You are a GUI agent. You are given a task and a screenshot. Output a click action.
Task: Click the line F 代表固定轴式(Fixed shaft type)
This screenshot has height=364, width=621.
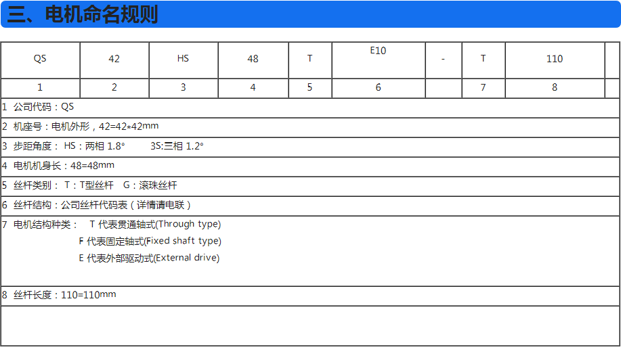click(150, 242)
